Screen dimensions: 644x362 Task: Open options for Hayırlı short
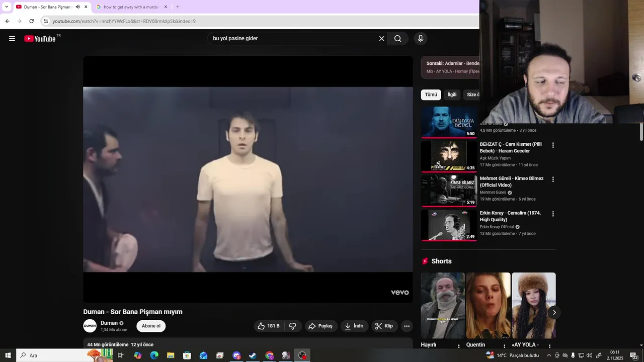point(459,346)
